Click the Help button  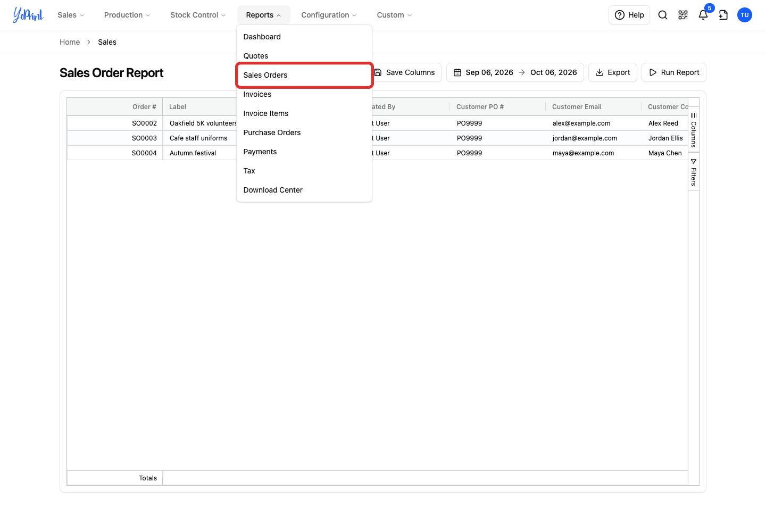(x=629, y=15)
